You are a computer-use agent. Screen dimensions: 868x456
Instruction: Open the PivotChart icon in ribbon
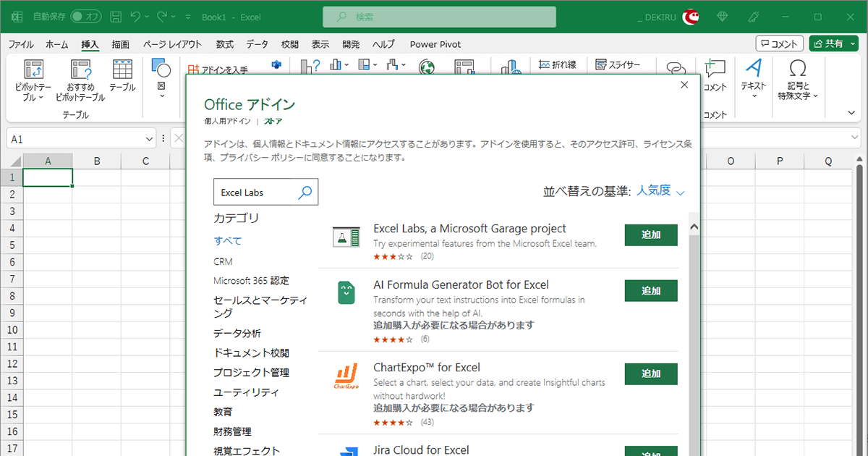[464, 67]
